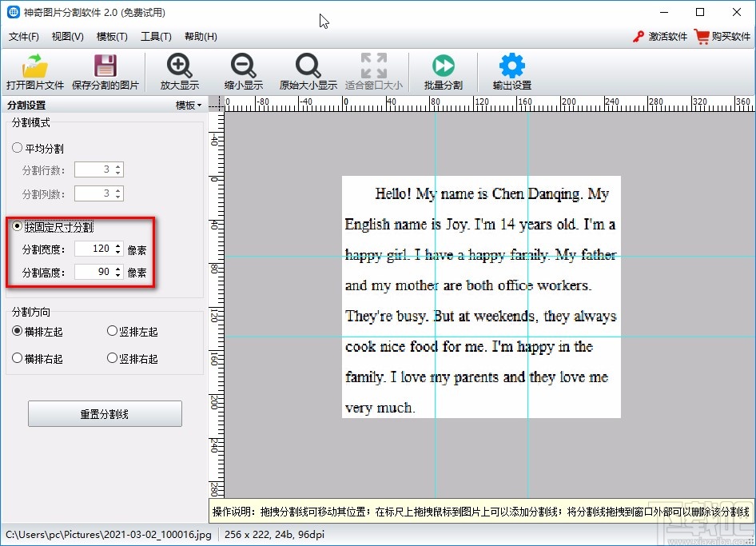This screenshot has width=756, height=546.
Task: Click the vertical ruler at 120 mark
Action: point(215,317)
